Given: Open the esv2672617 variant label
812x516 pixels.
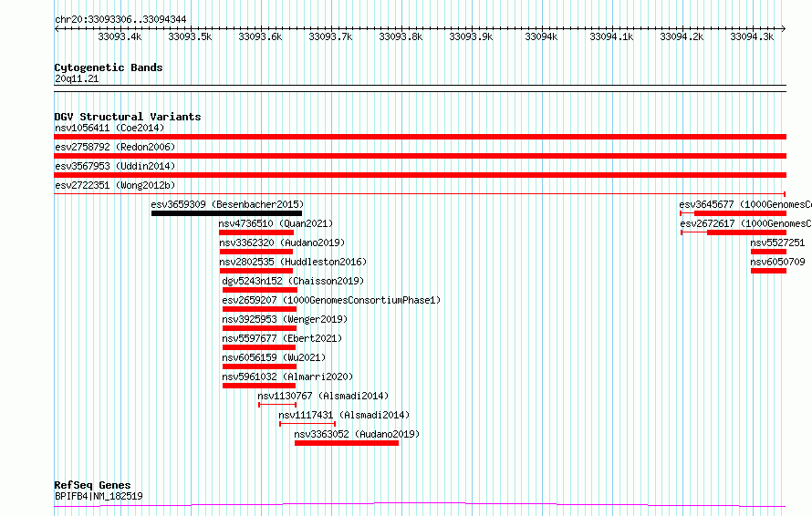Looking at the screenshot, I should (745, 223).
